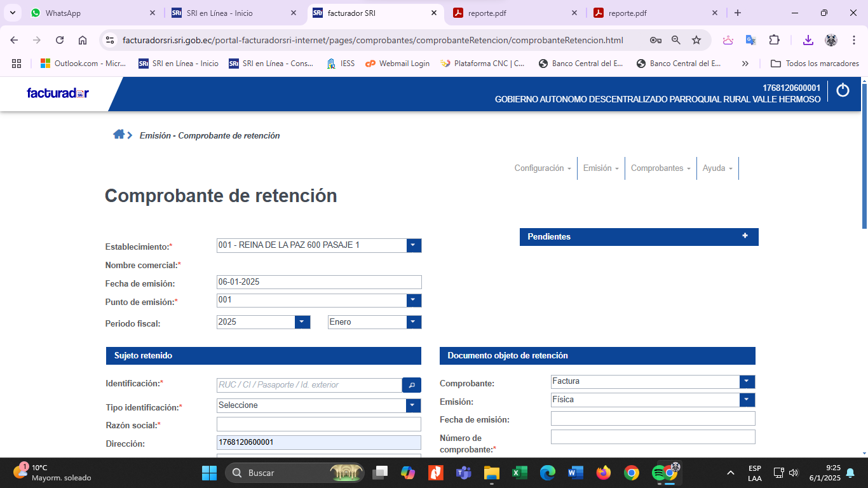
Task: Open Excel from the taskbar
Action: (520, 473)
